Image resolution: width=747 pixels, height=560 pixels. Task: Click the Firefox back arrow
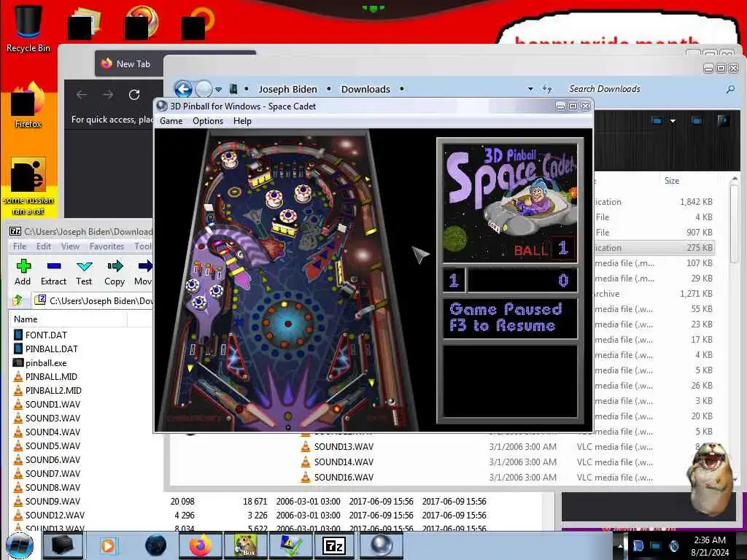[82, 95]
